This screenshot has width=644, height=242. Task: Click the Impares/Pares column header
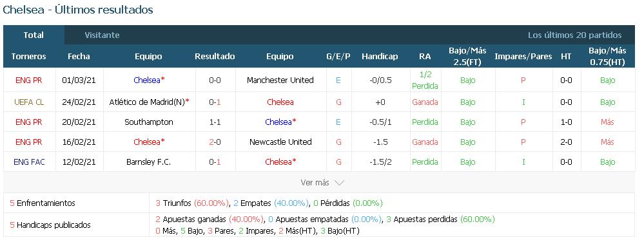coord(523,57)
